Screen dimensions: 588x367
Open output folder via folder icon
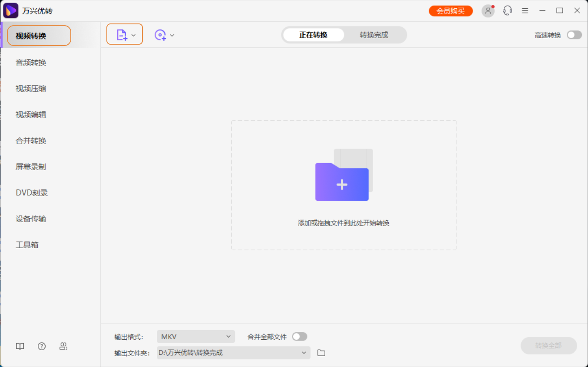pyautogui.click(x=321, y=353)
